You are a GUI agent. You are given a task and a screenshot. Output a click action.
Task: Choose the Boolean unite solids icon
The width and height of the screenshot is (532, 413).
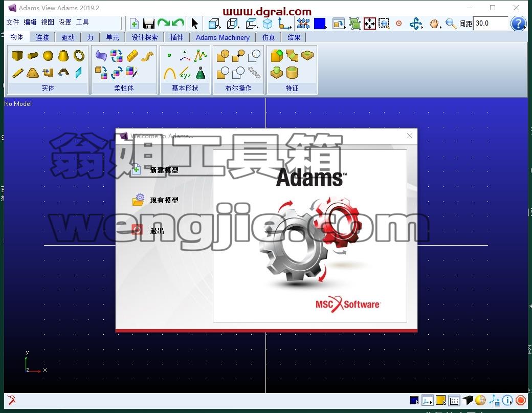click(x=223, y=56)
